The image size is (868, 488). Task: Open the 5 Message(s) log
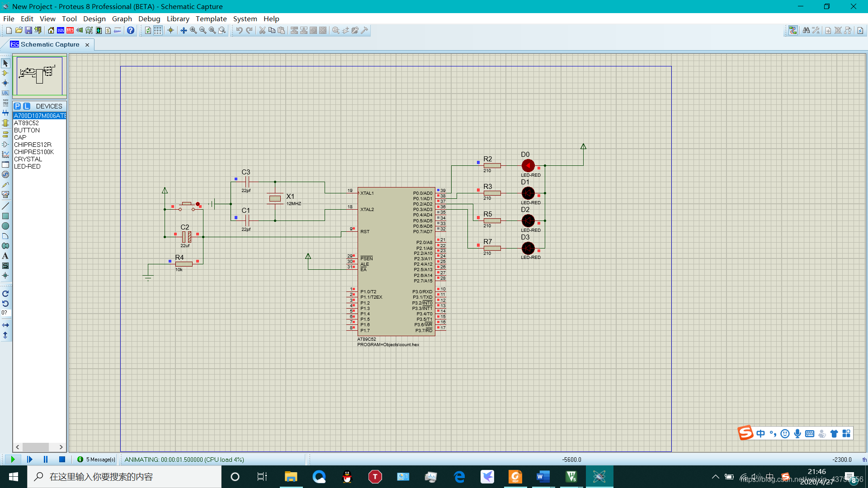(x=95, y=459)
